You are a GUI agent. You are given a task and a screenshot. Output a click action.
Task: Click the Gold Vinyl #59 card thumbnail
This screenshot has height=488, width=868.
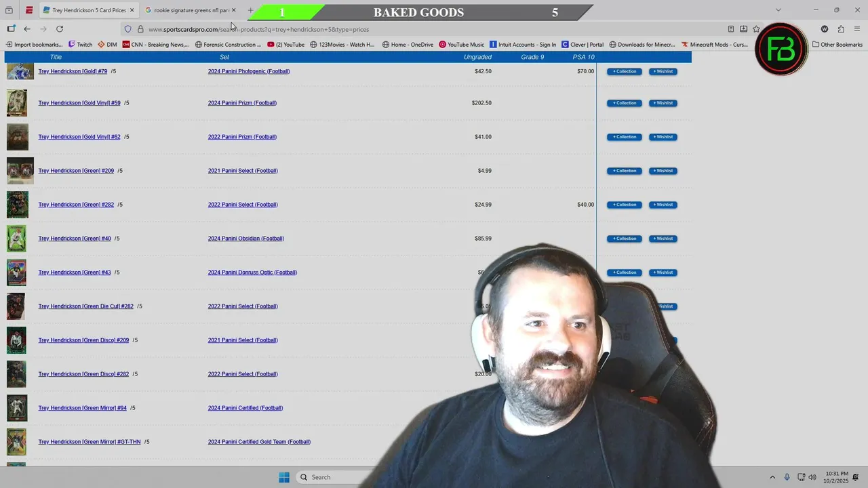(x=17, y=103)
